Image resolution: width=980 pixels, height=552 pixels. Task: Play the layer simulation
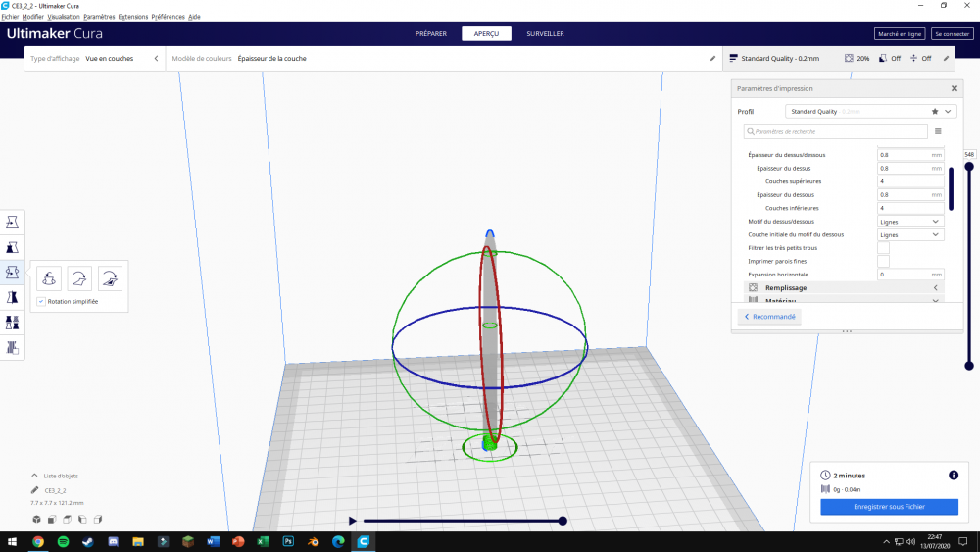[352, 520]
